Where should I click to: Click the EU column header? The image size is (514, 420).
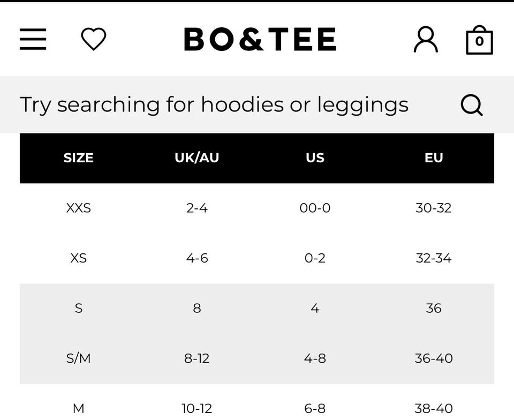[434, 158]
